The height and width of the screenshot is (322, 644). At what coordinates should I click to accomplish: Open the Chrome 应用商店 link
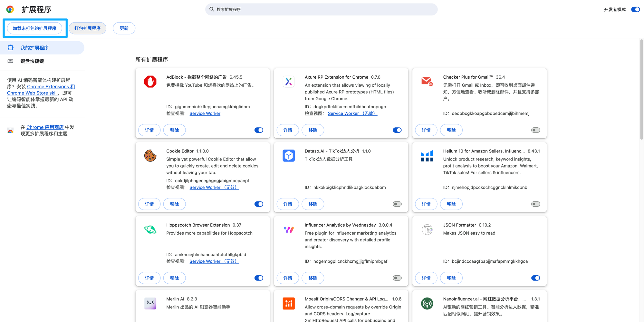pyautogui.click(x=45, y=127)
